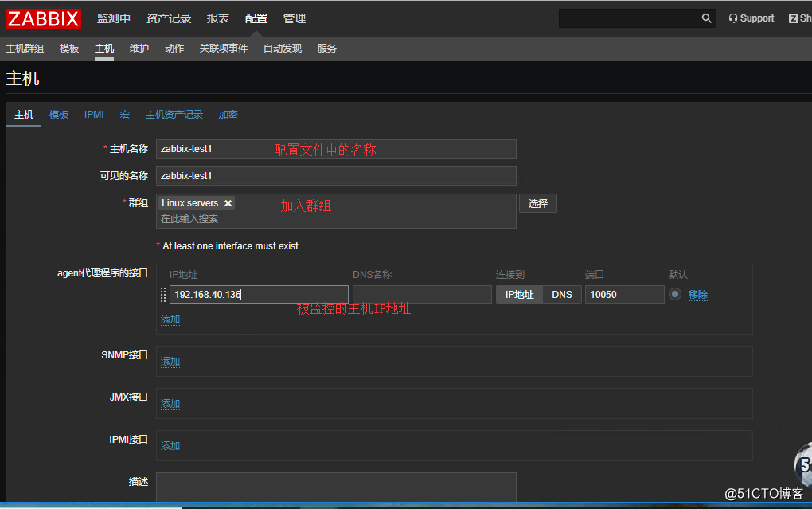The image size is (812, 509).
Task: Click the ZABBIX logo
Action: point(43,18)
